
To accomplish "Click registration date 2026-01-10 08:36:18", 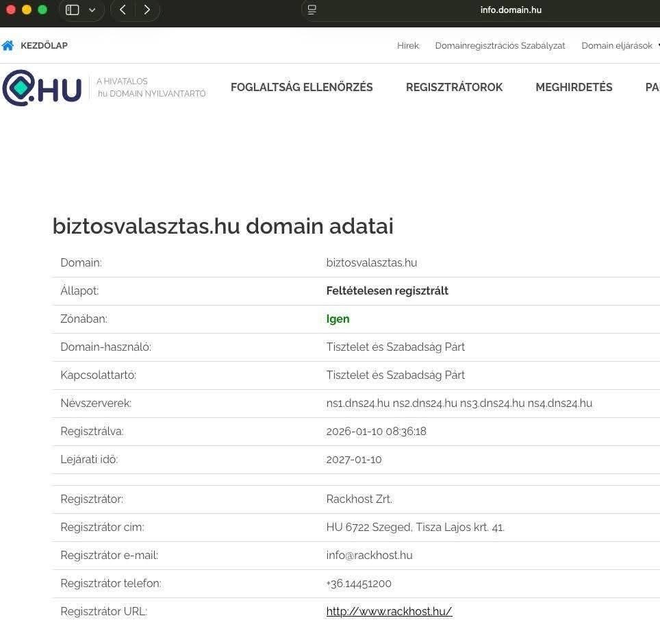I will tap(376, 432).
